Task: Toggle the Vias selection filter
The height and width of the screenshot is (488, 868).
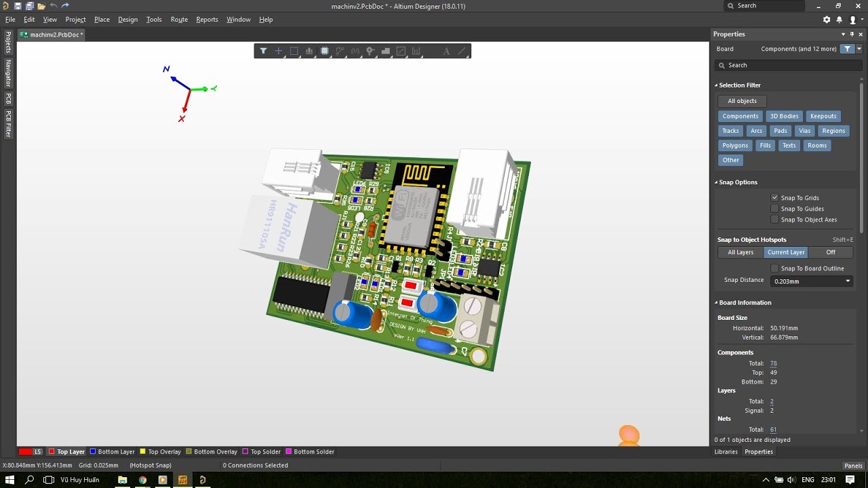Action: 804,131
